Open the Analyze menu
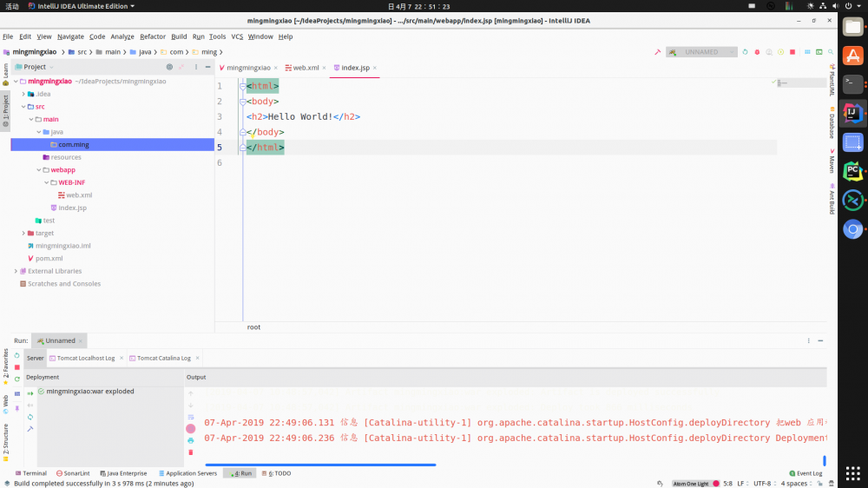 click(122, 36)
